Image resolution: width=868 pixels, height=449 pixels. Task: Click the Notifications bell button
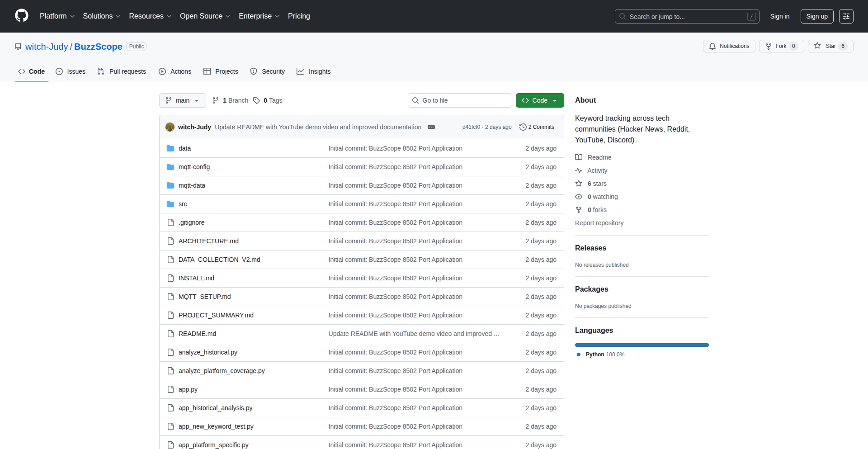[729, 46]
